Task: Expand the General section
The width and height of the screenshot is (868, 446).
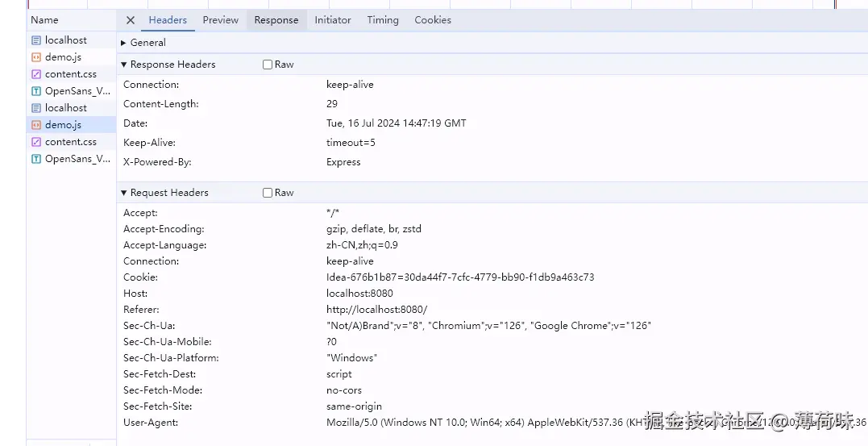Action: click(x=124, y=43)
